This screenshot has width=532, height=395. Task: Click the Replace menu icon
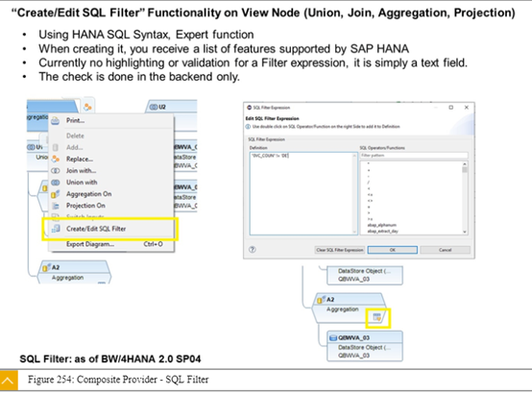(56, 159)
